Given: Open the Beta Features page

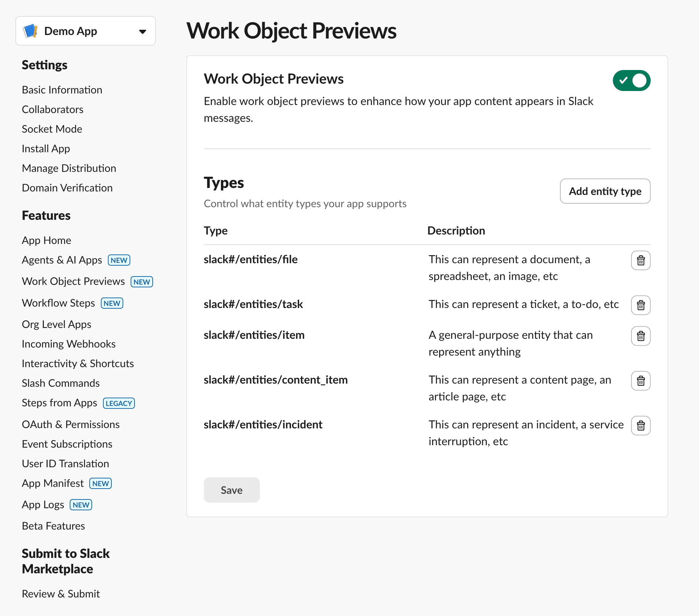Looking at the screenshot, I should 53,526.
